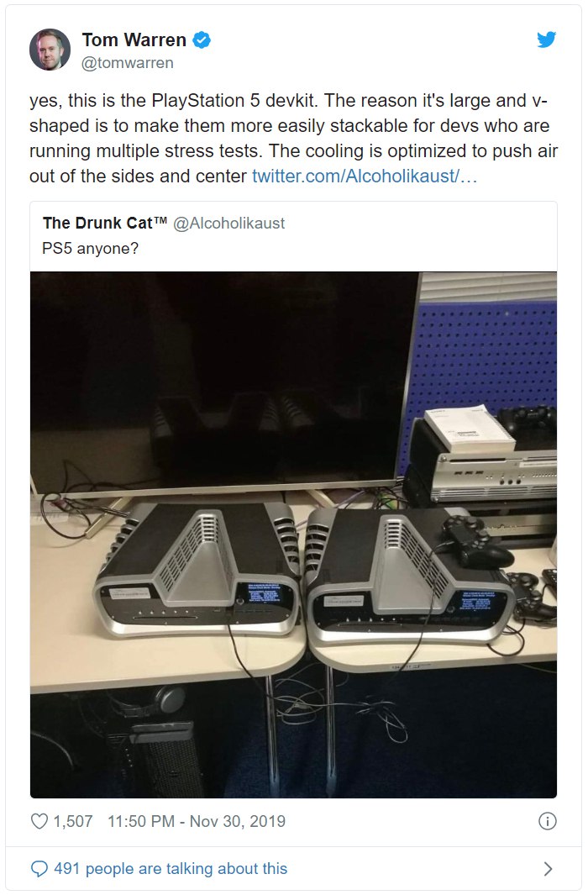Click the 1,507 likes count
The height and width of the screenshot is (895, 588).
pos(73,821)
